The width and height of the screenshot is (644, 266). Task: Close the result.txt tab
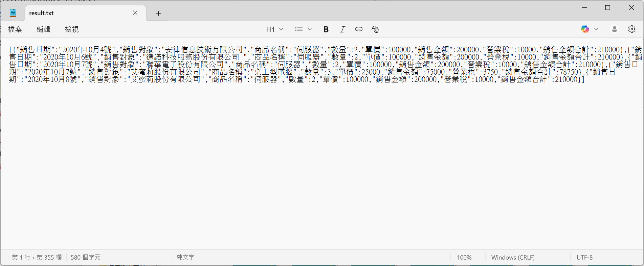[135, 13]
